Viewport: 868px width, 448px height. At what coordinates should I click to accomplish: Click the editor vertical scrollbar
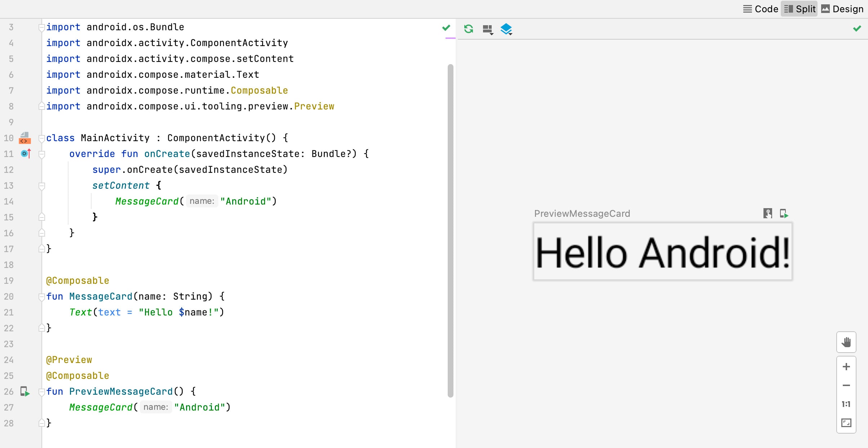pyautogui.click(x=450, y=230)
